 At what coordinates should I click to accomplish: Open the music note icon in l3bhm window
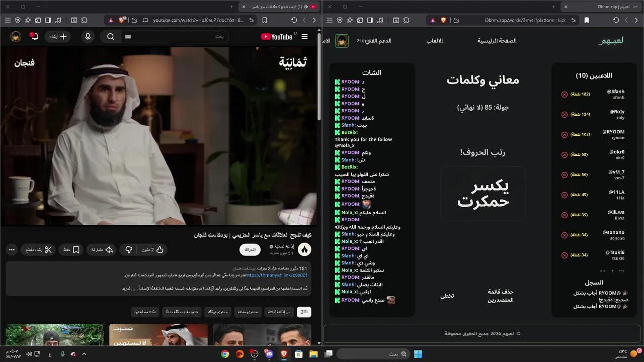click(x=380, y=20)
